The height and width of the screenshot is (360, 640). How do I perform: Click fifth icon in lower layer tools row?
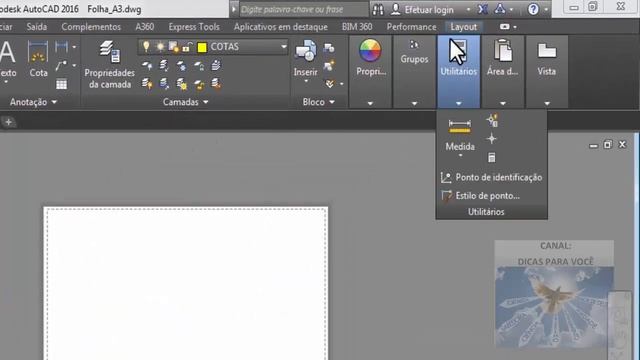[x=216, y=84]
